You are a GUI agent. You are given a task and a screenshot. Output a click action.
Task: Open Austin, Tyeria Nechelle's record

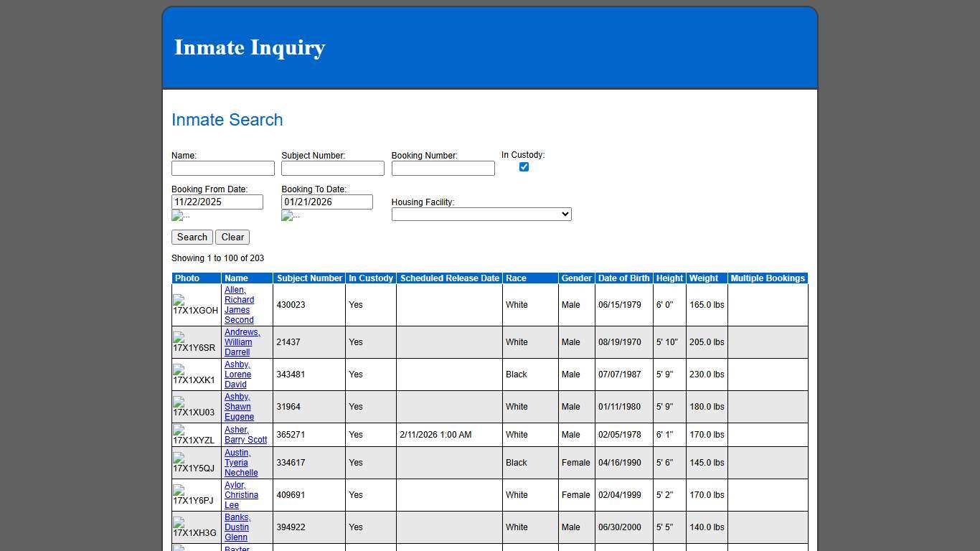[x=241, y=463]
